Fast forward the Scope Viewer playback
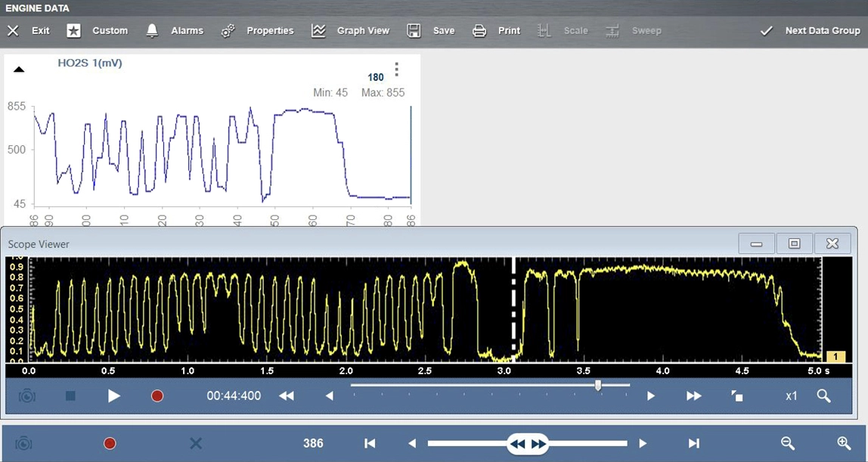Viewport: 868px width, 462px height. click(x=693, y=395)
